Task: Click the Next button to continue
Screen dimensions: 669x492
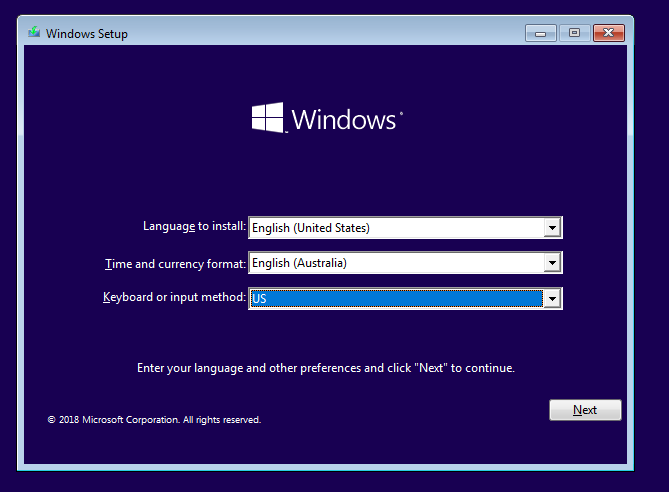Action: [585, 410]
